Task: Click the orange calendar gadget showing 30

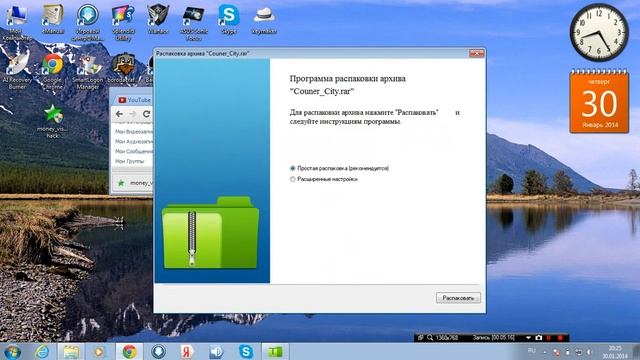Action: point(599,101)
